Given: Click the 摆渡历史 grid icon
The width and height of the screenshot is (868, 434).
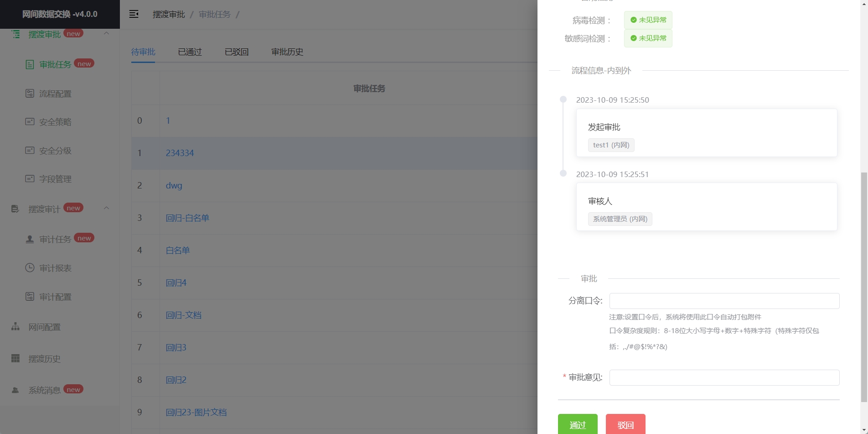Looking at the screenshot, I should tap(15, 359).
